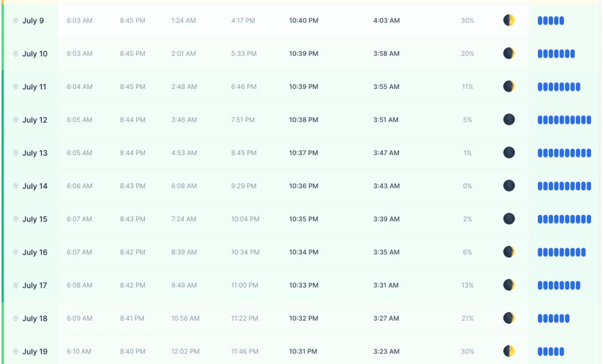Select the July 10 date row label
The height and width of the screenshot is (364, 603).
35,54
